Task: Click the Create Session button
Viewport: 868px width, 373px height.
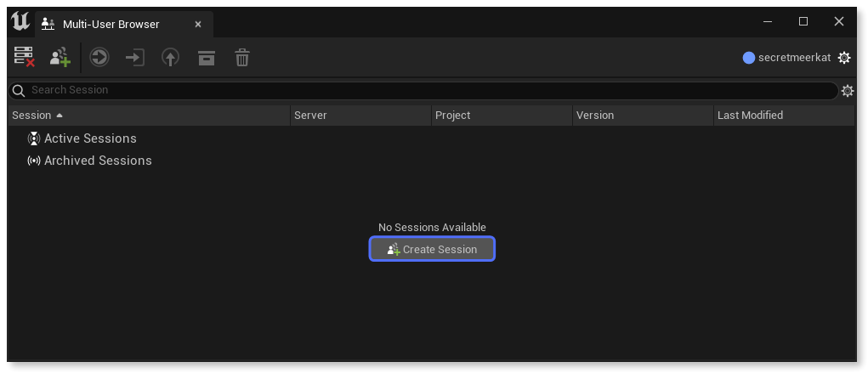Action: (433, 249)
